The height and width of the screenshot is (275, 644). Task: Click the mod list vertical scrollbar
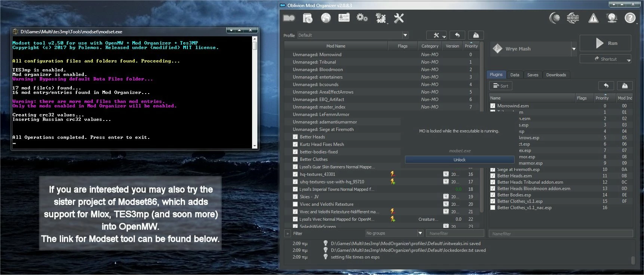point(482,127)
